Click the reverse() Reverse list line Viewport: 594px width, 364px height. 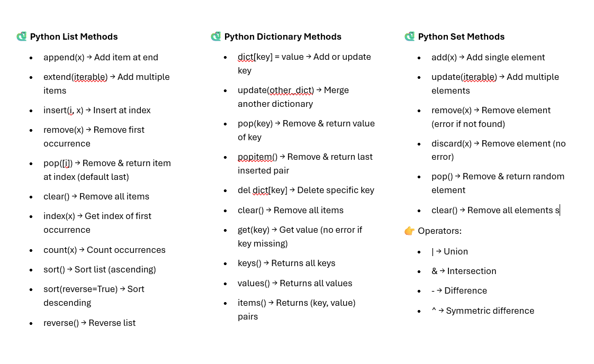coord(89,323)
